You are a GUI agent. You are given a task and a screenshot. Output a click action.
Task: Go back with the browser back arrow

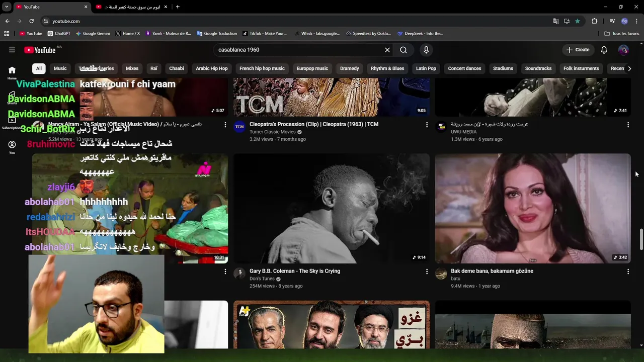click(7, 21)
